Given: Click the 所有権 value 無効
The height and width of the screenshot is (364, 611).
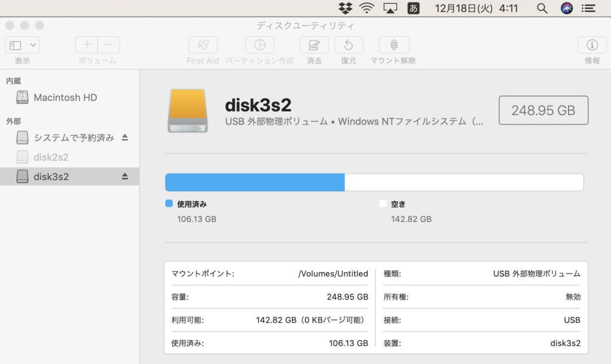Looking at the screenshot, I should point(573,297).
